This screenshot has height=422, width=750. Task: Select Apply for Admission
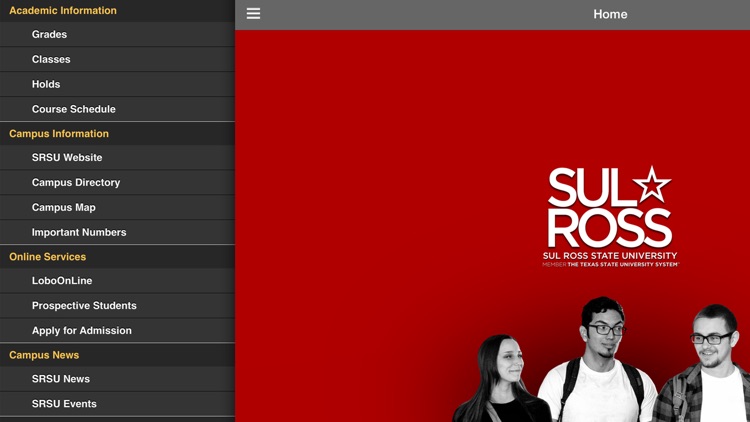[117, 331]
